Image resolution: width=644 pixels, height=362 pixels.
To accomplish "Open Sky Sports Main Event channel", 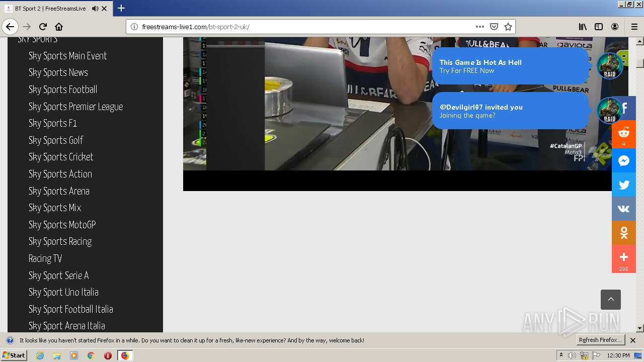I will [67, 56].
